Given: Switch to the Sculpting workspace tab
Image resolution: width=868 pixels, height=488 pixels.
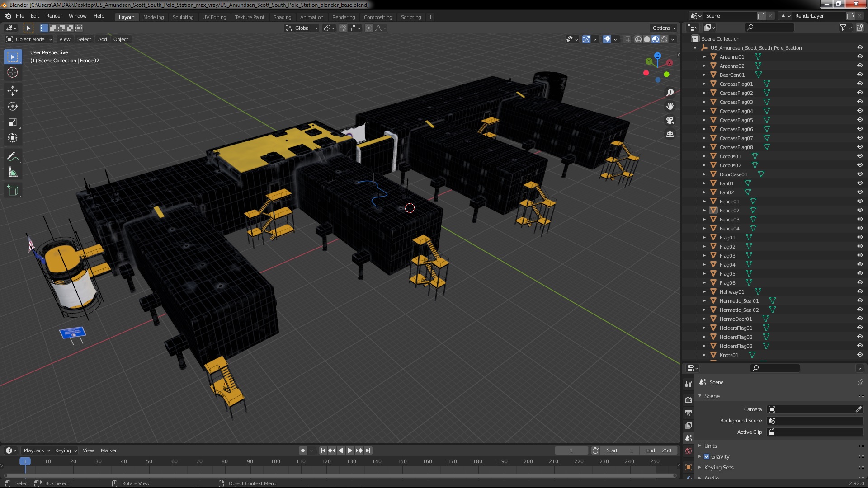Looking at the screenshot, I should (x=183, y=17).
